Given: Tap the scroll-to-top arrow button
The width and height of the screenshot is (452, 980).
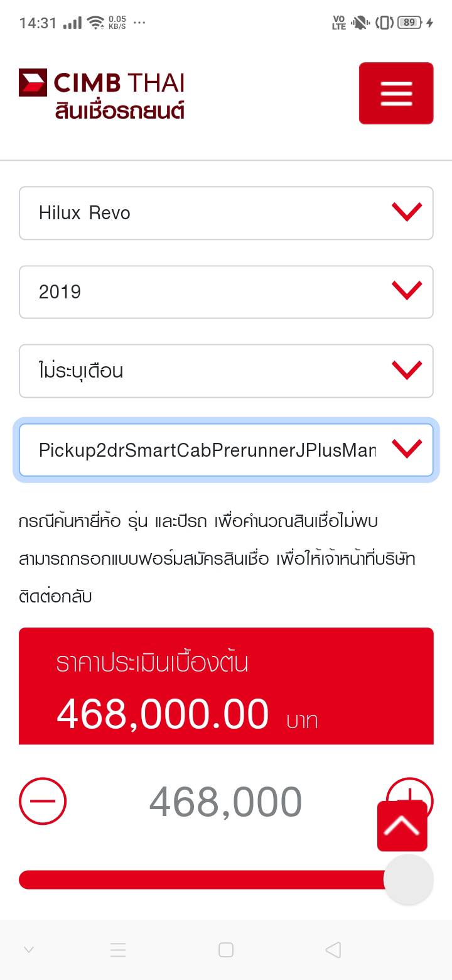Looking at the screenshot, I should (x=402, y=826).
